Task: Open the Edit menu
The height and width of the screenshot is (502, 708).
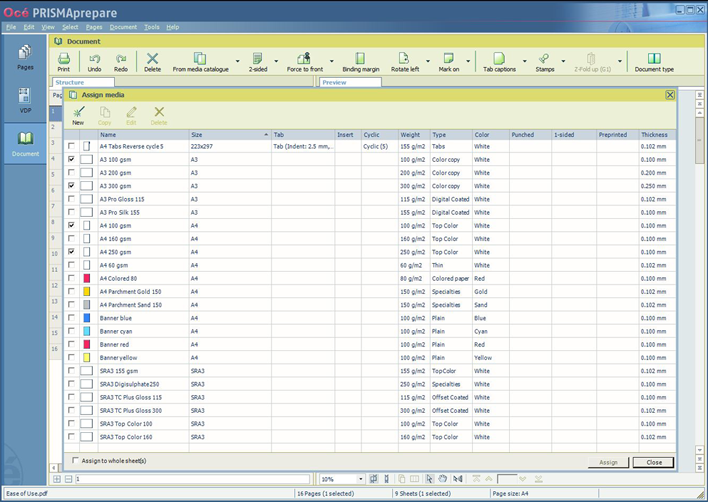Action: pos(29,27)
